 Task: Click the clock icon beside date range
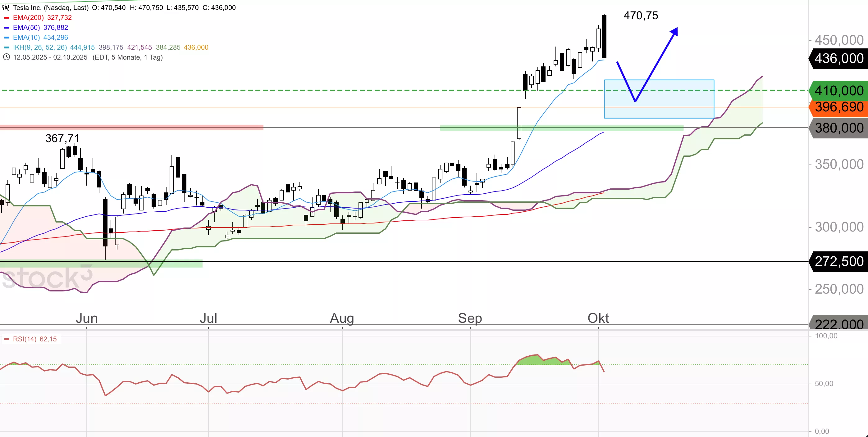click(x=6, y=57)
